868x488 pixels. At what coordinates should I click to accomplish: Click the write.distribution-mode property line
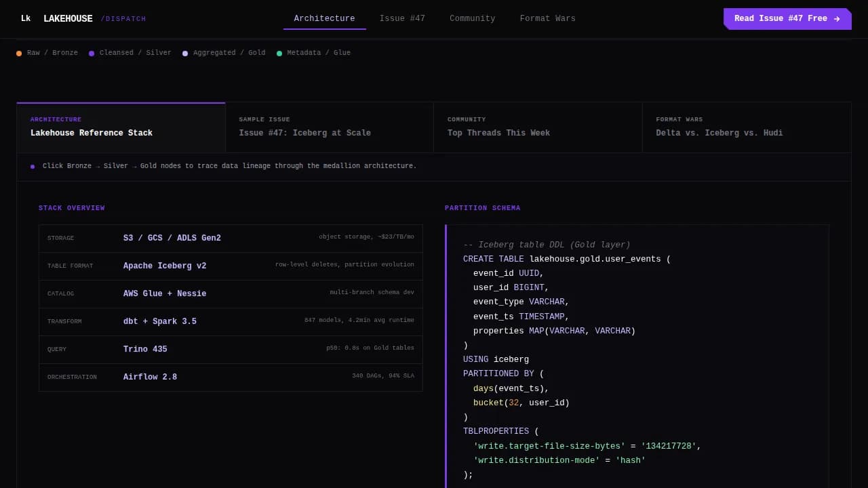pyautogui.click(x=559, y=460)
